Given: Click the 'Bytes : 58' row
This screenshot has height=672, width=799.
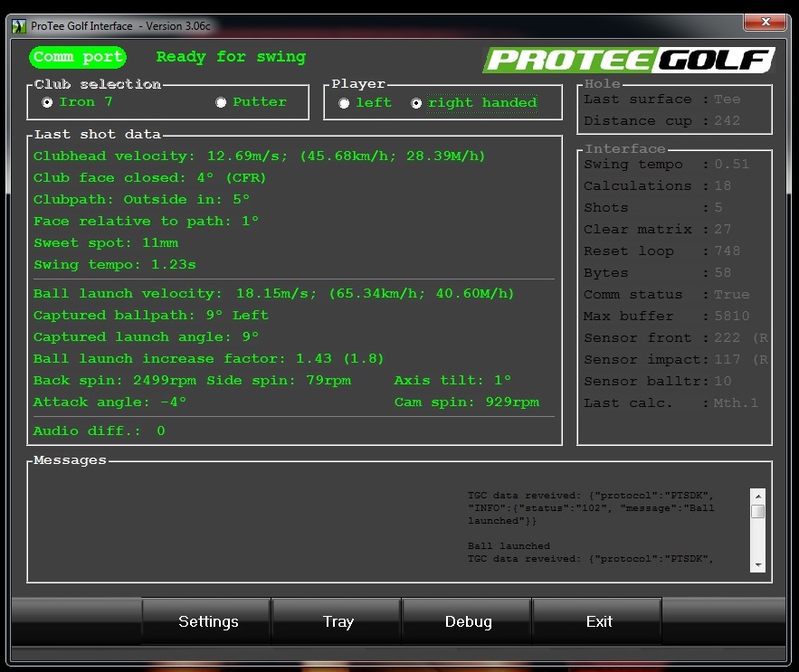Looking at the screenshot, I should tap(657, 272).
